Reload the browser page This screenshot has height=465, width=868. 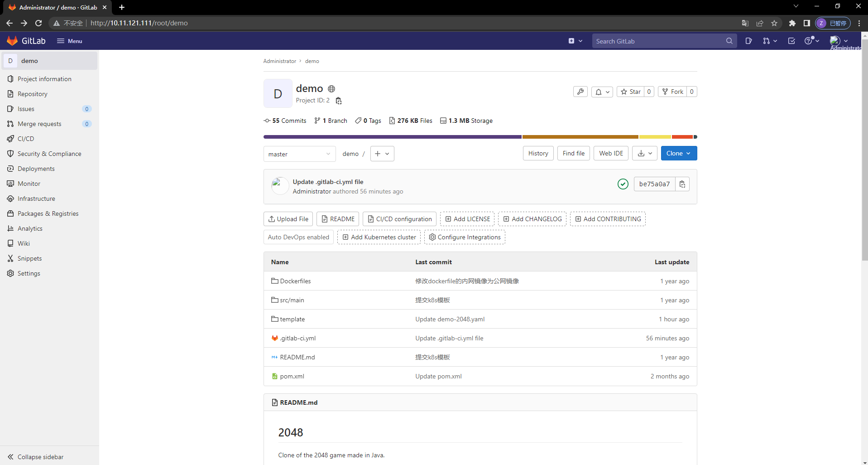click(x=38, y=23)
